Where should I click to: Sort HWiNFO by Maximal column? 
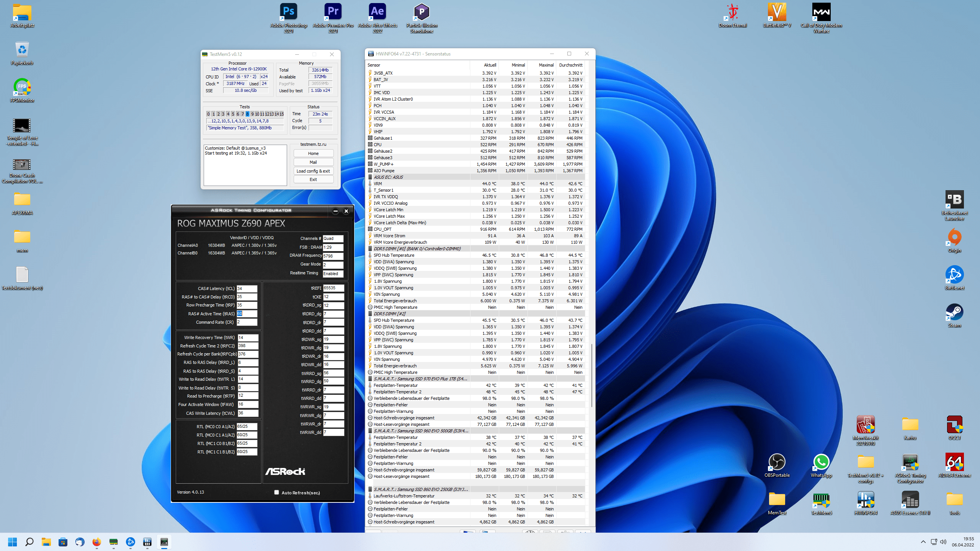tap(542, 65)
